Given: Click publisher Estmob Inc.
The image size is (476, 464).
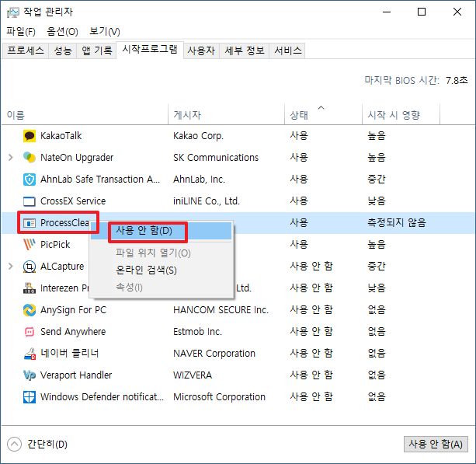Looking at the screenshot, I should click(x=197, y=332).
